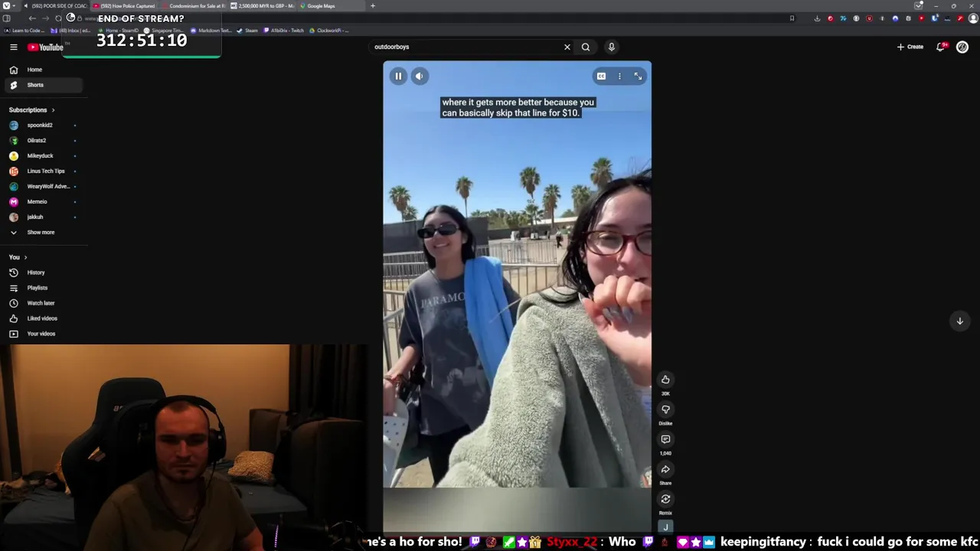This screenshot has width=980, height=551.
Task: Switch to the 2,500,000 MYR to GBP tab
Action: point(262,6)
